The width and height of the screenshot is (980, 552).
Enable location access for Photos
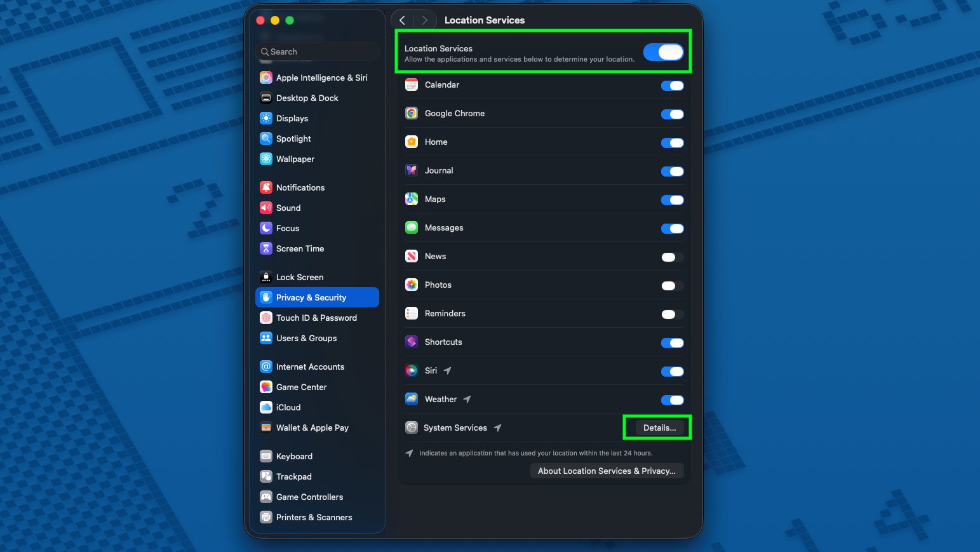(x=672, y=286)
